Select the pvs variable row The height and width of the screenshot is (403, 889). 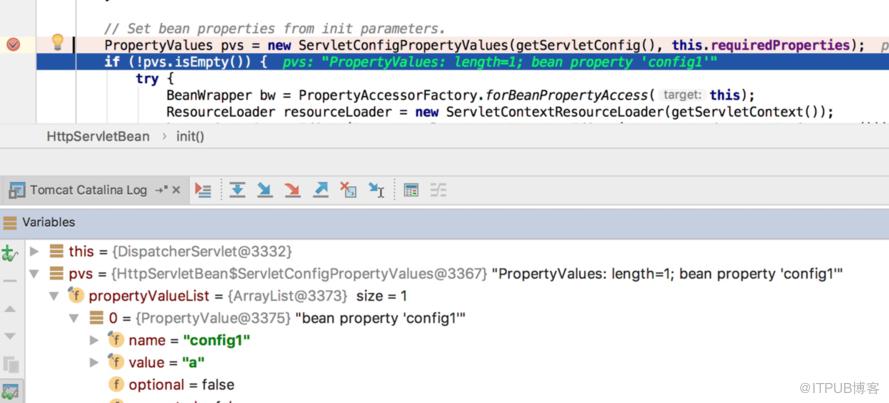[x=457, y=274]
